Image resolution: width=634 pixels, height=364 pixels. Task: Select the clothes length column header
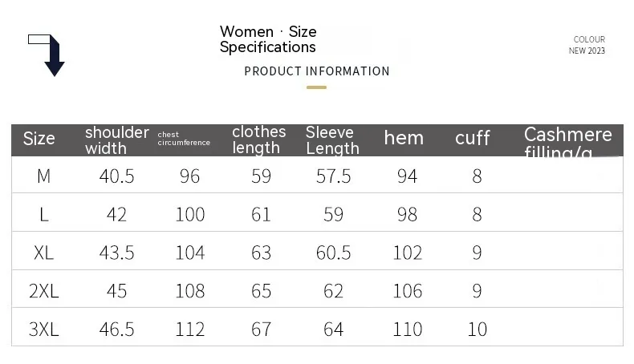258,140
